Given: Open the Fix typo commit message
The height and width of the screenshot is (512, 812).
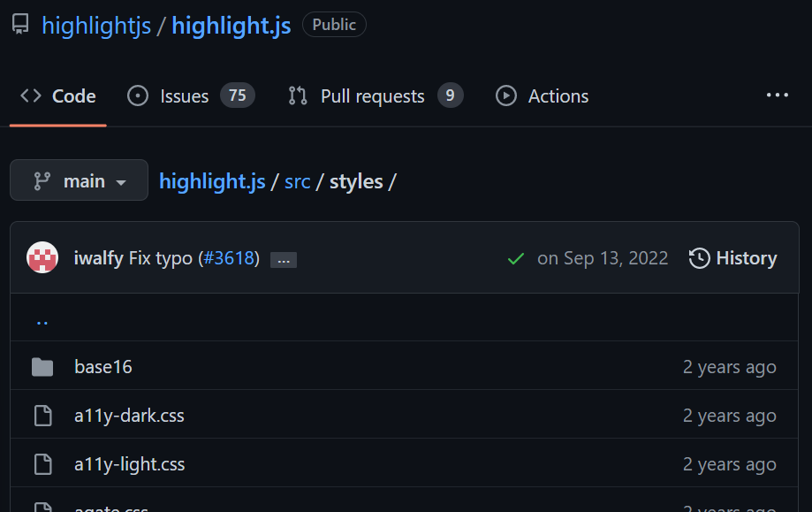Looking at the screenshot, I should (161, 258).
